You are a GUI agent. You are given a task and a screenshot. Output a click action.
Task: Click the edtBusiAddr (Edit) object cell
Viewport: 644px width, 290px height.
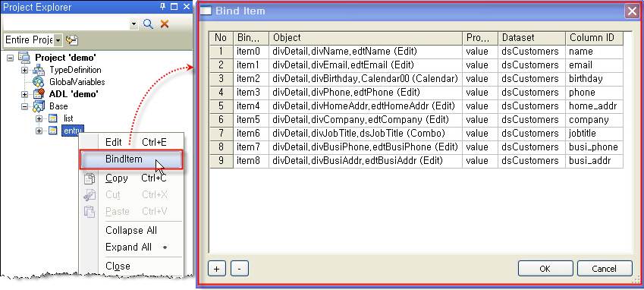366,161
